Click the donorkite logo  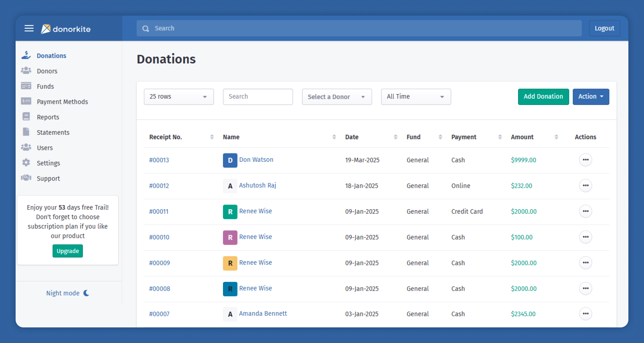[x=66, y=29]
